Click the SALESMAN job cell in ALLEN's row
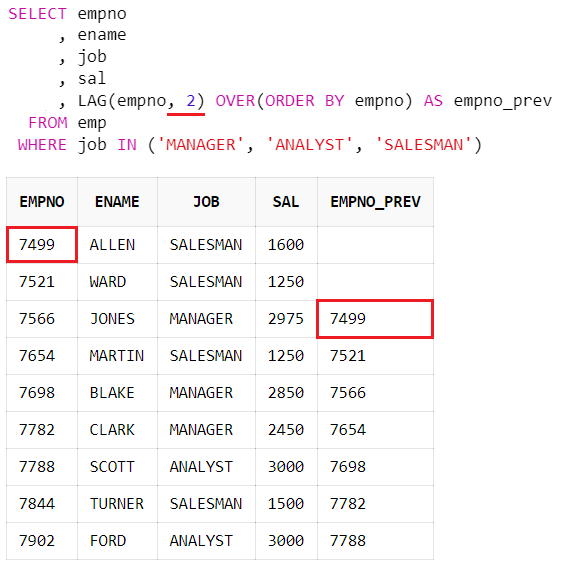 pos(206,245)
